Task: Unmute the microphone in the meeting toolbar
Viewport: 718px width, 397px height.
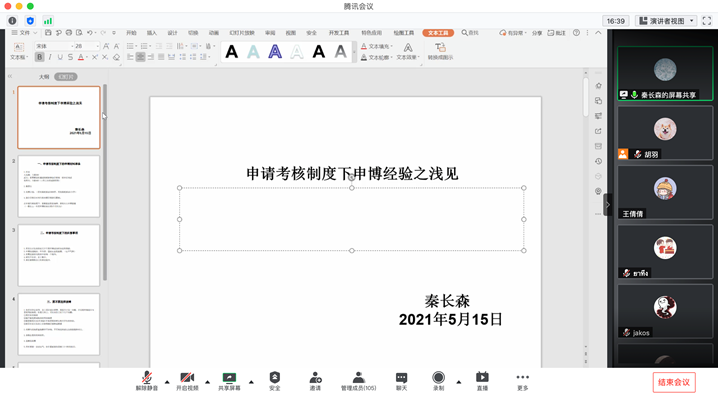Action: 147,381
